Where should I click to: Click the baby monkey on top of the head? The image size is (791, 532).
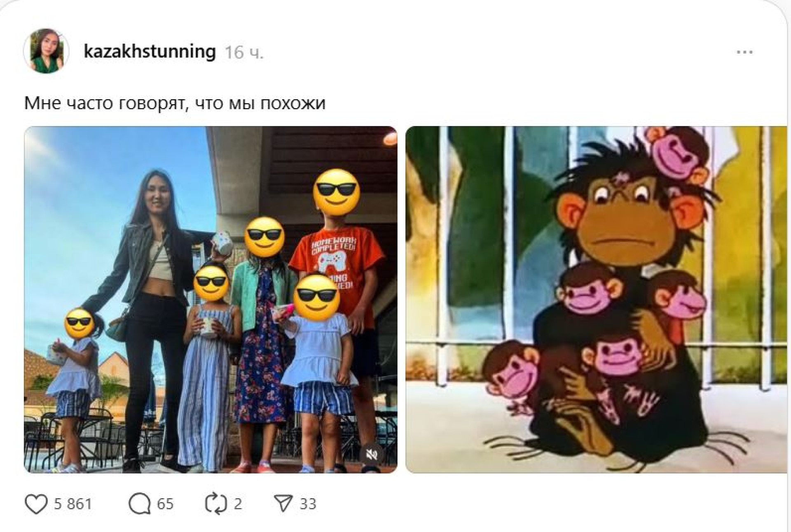(678, 153)
